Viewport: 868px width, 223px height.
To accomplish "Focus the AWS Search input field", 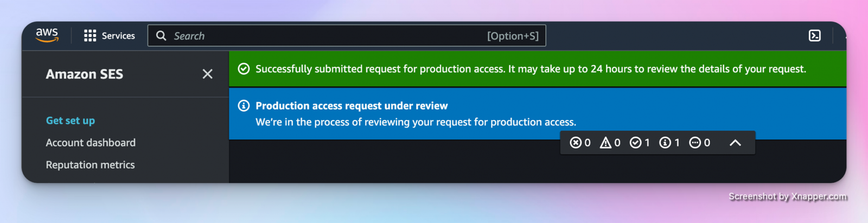I will (x=325, y=36).
